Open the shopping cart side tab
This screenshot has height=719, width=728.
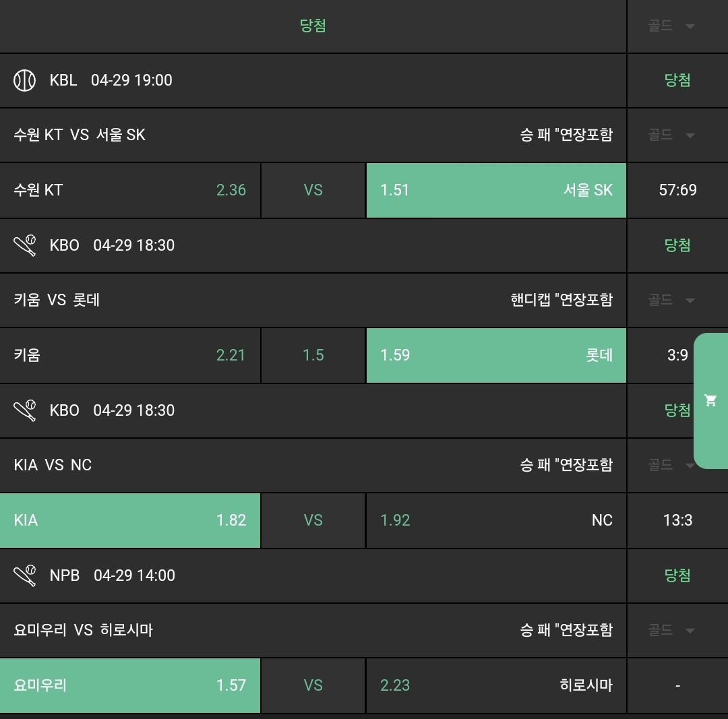(x=710, y=401)
